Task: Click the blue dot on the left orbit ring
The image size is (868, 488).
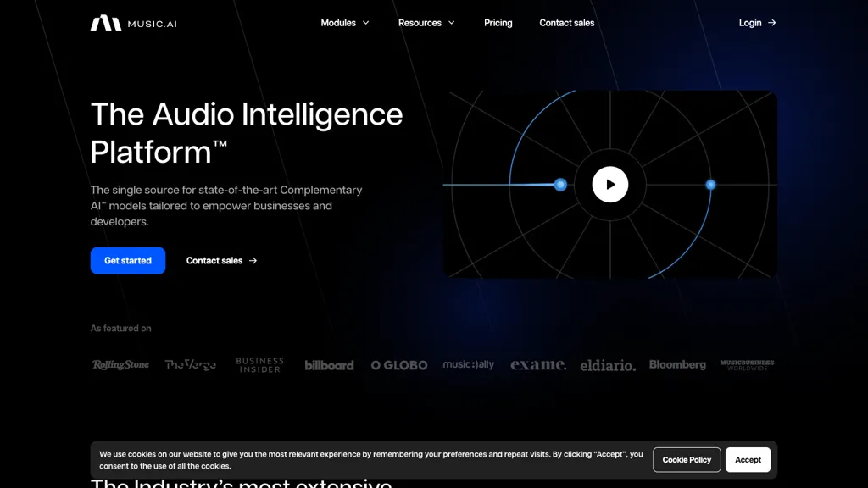Action: pyautogui.click(x=560, y=184)
